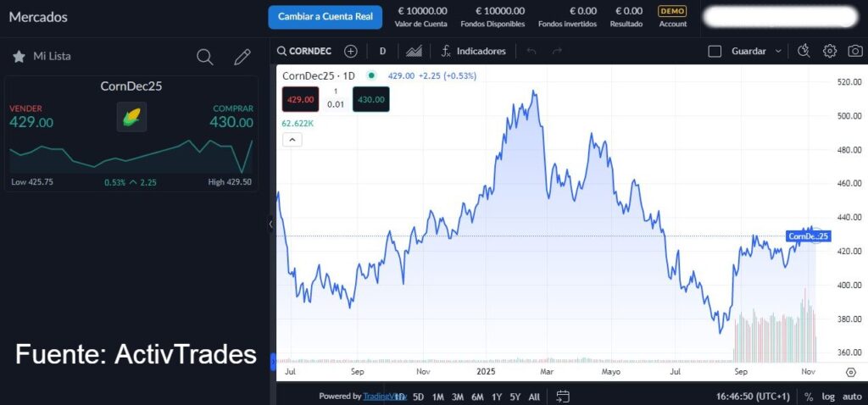Toggle log scale

[x=828, y=397]
